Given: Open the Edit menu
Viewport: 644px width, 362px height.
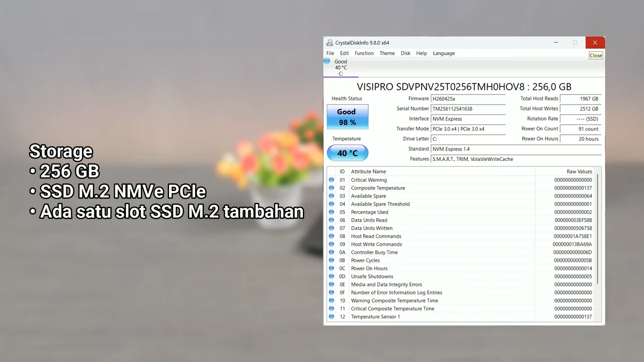Looking at the screenshot, I should tap(344, 53).
